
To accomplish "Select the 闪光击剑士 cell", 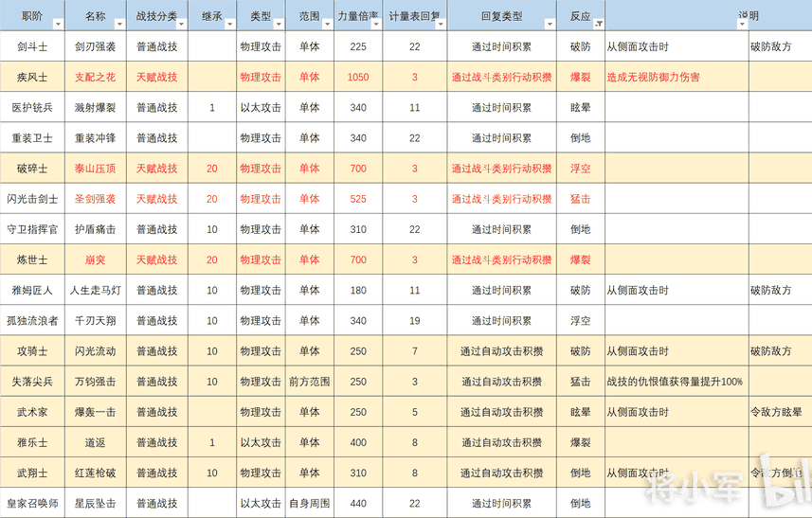I will click(x=32, y=199).
